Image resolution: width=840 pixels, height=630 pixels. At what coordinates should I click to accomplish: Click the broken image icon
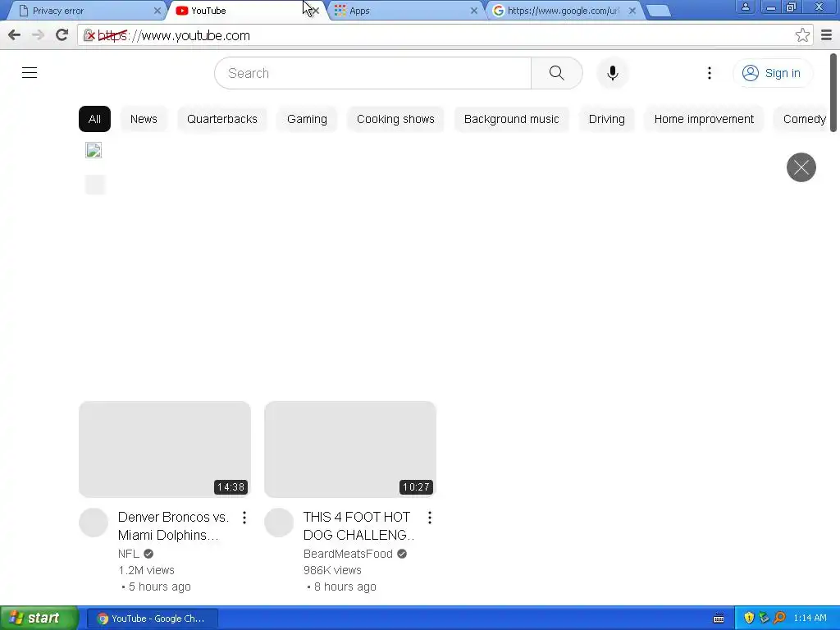click(x=94, y=151)
